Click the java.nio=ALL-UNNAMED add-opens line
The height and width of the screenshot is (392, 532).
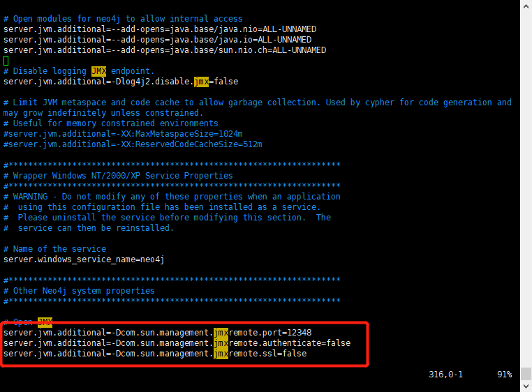(160, 29)
